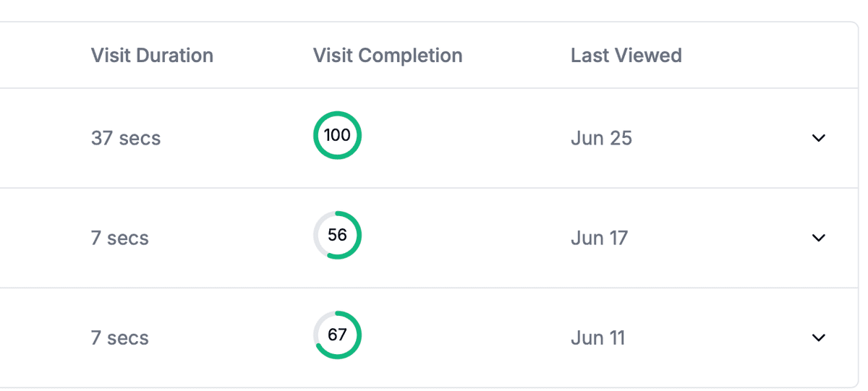Select the Jun 17 last viewed date
Image resolution: width=868 pixels, height=391 pixels.
coord(599,238)
